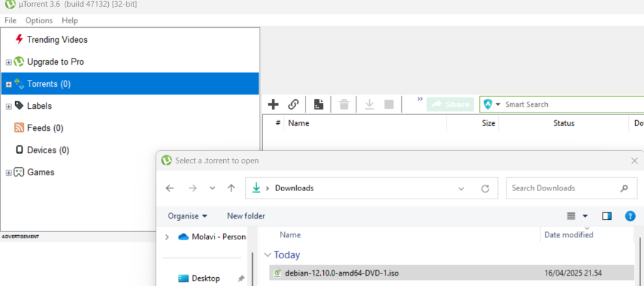The image size is (644, 286).
Task: Sort torrent list by Status column
Action: click(x=563, y=123)
